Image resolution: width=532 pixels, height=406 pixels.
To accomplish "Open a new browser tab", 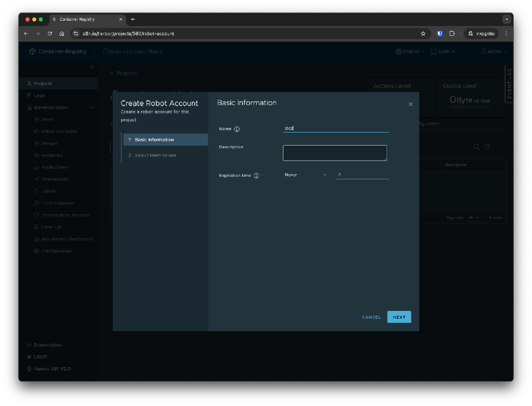I will click(132, 19).
